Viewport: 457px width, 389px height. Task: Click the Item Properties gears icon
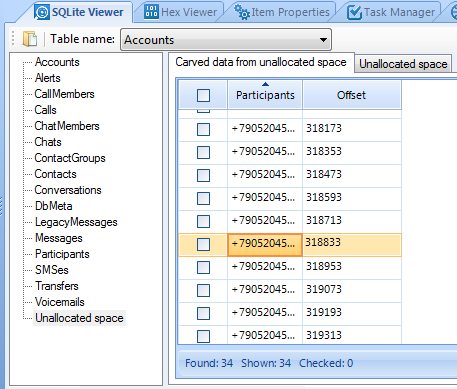tap(242, 12)
